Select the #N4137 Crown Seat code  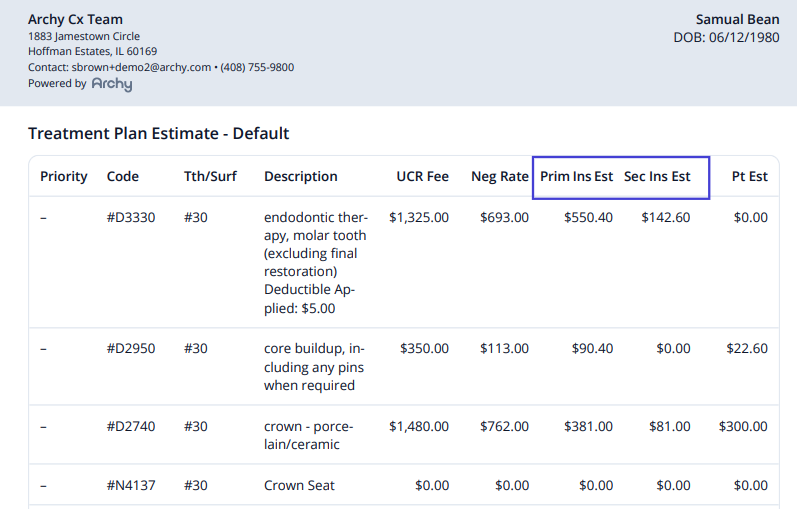(131, 485)
